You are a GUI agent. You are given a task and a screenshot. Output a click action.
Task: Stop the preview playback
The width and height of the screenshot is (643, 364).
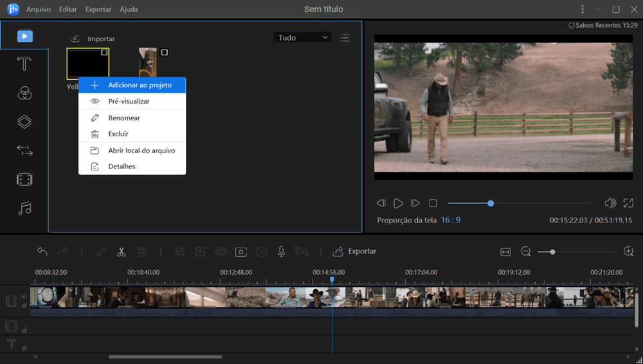tap(433, 203)
